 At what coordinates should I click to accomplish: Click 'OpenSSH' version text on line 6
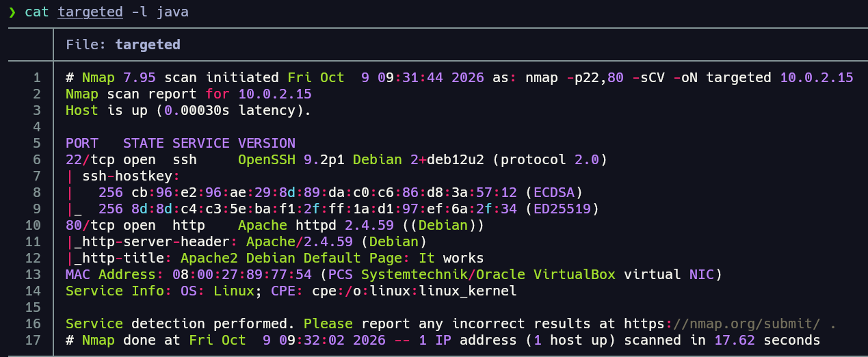pos(267,159)
